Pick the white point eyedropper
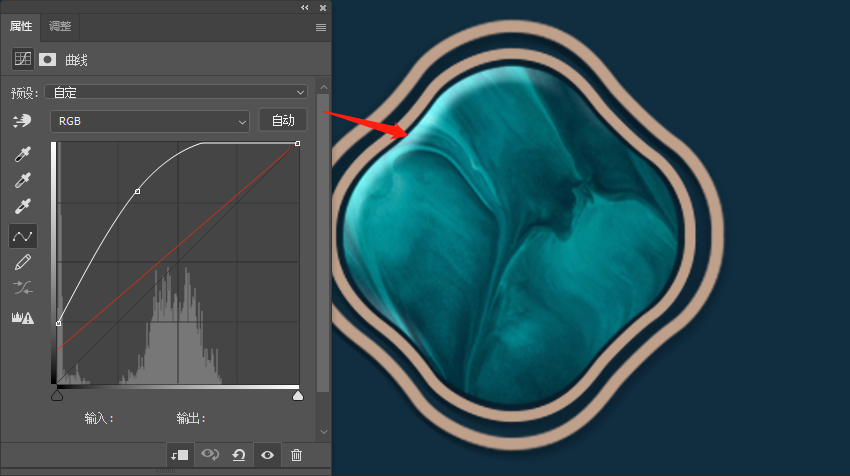Viewport: 850px width, 476px height. point(22,208)
